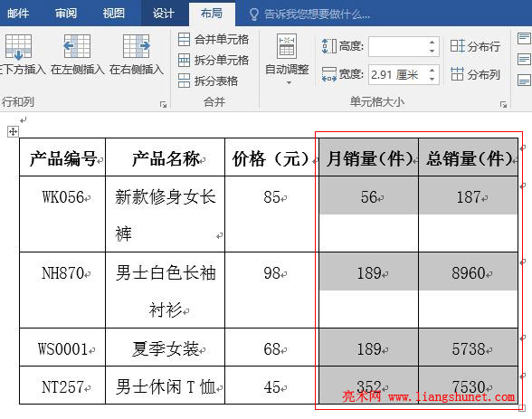The image size is (532, 419).
Task: Click the header cell 总销量(件)
Action: tap(469, 157)
